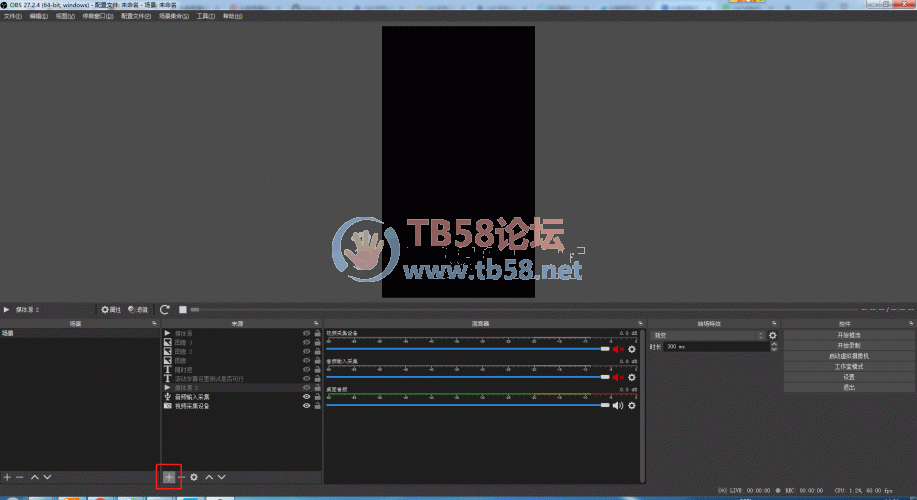Pop out the Audio Mixer dock panel
This screenshot has width=917, height=500.
[640, 323]
